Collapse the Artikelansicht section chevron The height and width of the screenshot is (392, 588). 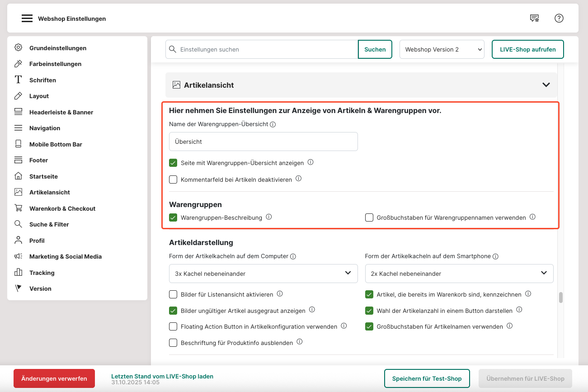tap(546, 85)
